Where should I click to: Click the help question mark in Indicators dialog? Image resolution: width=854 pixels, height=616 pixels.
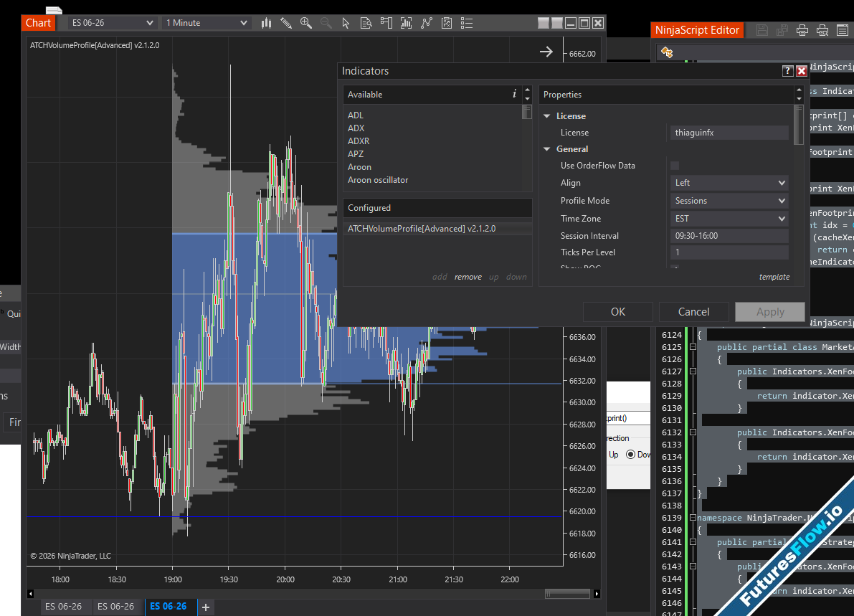[787, 71]
